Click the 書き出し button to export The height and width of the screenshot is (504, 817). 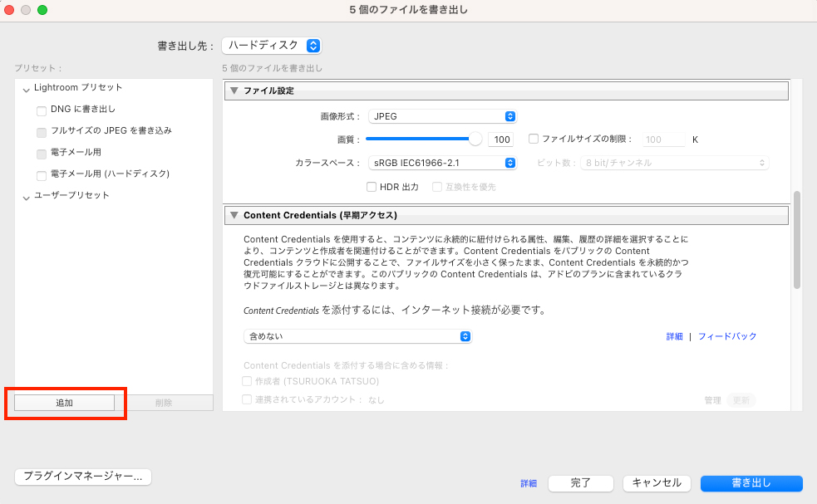[x=751, y=482]
